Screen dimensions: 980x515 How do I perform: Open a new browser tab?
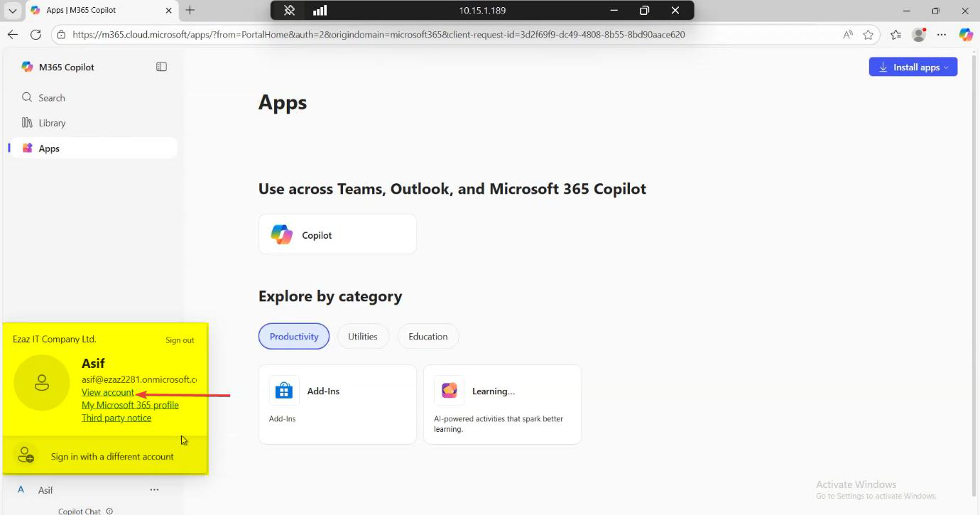[190, 11]
